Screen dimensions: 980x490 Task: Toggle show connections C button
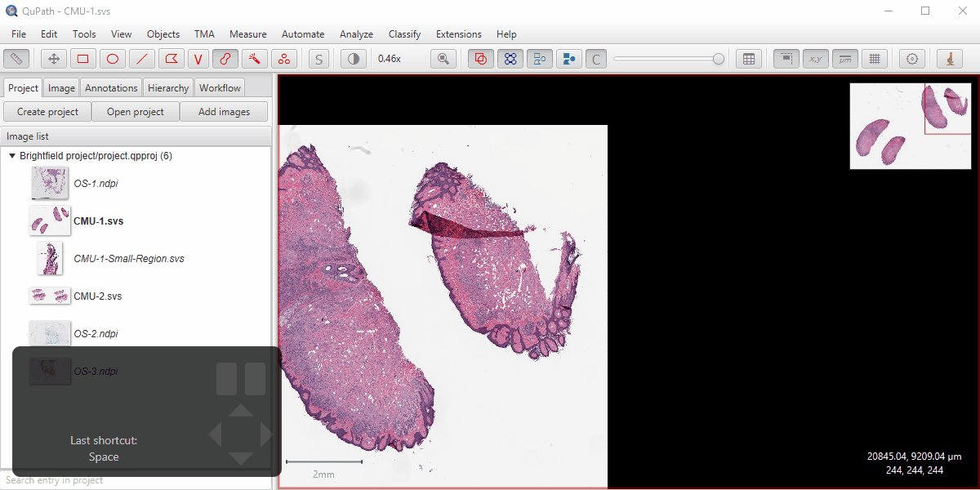pyautogui.click(x=596, y=59)
